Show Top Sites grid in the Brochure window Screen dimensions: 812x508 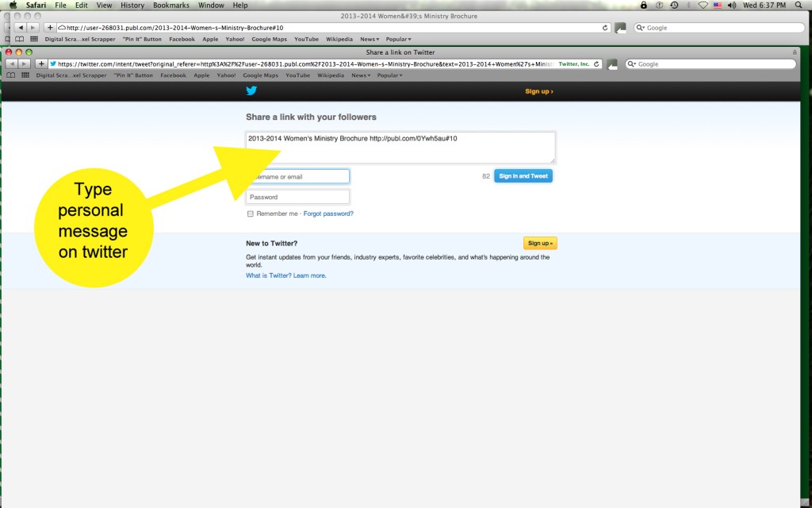point(33,40)
